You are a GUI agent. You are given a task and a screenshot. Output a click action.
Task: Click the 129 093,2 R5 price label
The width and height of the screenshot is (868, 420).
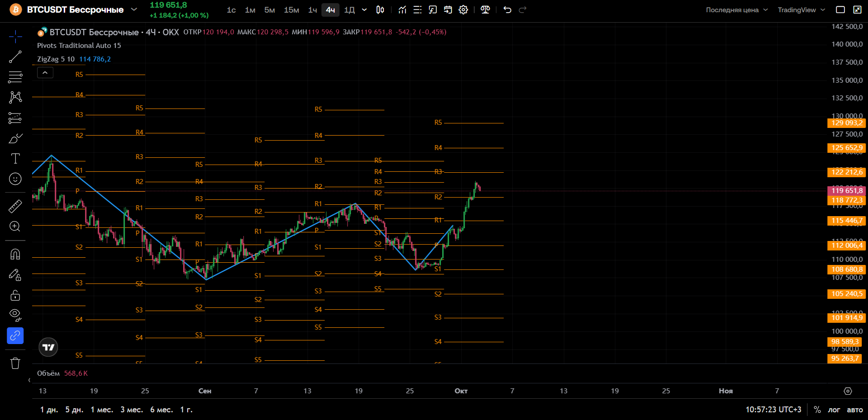pyautogui.click(x=846, y=123)
